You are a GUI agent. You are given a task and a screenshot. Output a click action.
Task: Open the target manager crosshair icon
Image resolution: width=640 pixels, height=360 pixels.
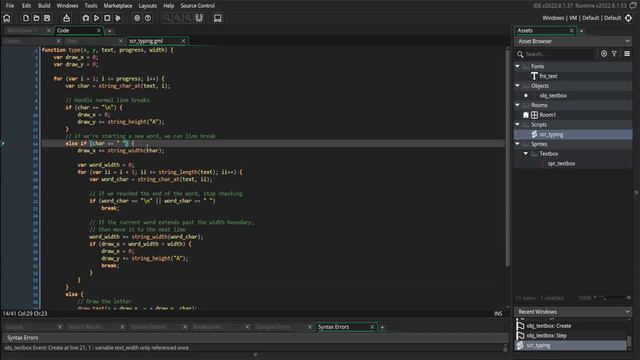(x=628, y=18)
